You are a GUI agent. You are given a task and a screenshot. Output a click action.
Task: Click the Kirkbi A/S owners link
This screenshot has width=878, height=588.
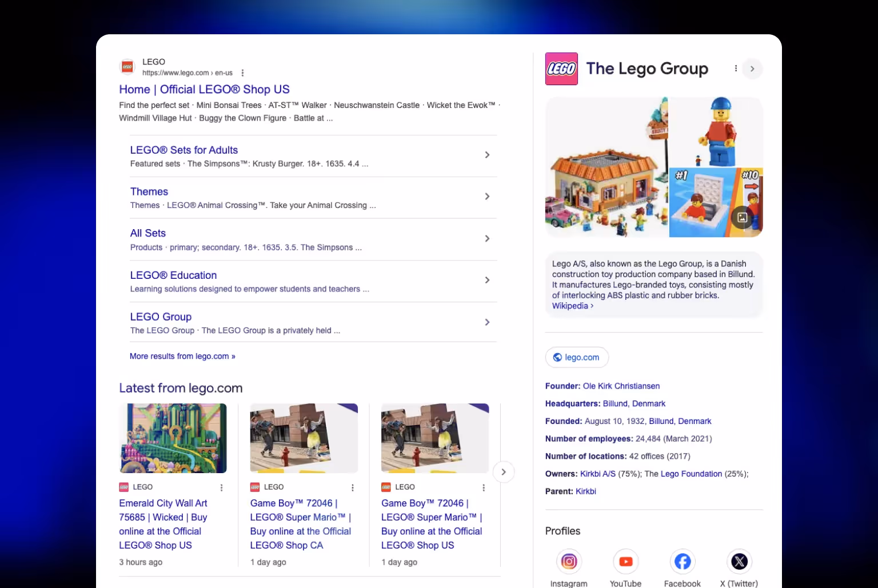coord(598,474)
